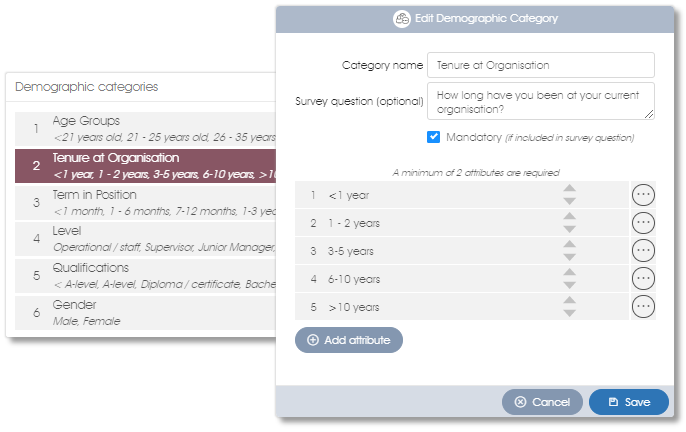
Task: Click the Add attribute button
Action: coord(349,340)
